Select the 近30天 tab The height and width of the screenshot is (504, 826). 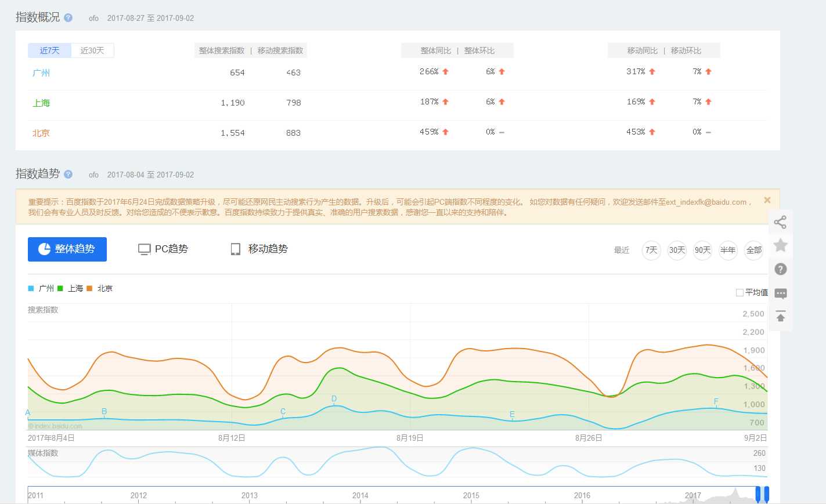pos(92,50)
